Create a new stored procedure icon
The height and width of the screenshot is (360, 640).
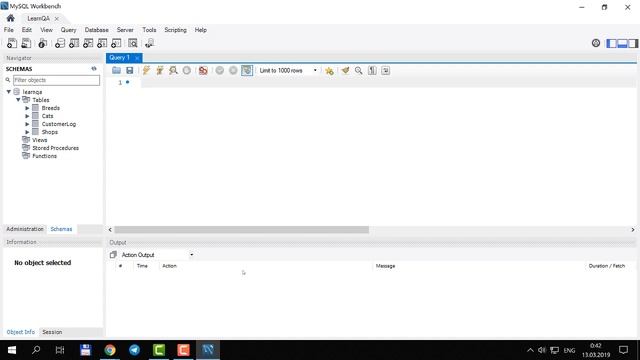[102, 43]
